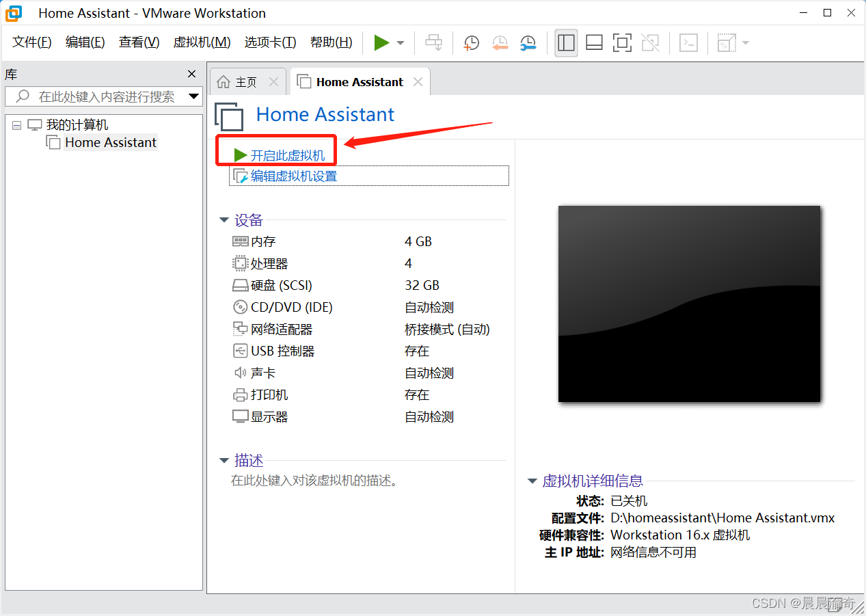
Task: Select the 处理器 device label
Action: coord(269,263)
